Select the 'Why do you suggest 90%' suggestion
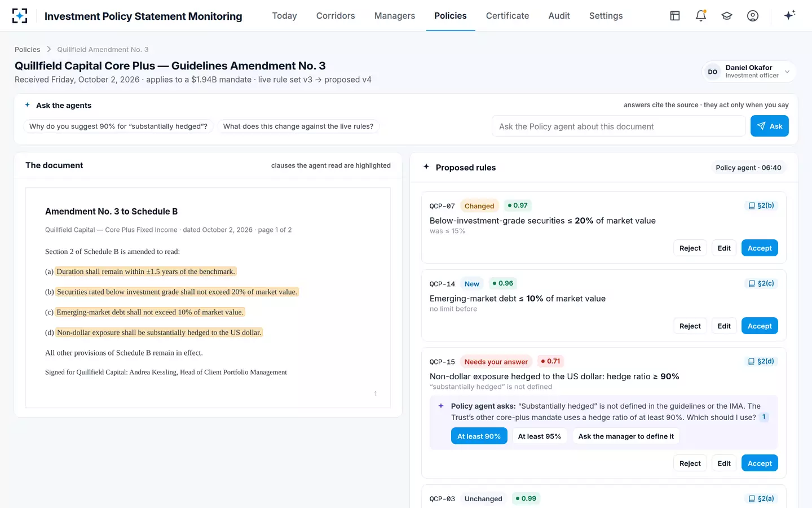This screenshot has width=812, height=508. tap(118, 126)
